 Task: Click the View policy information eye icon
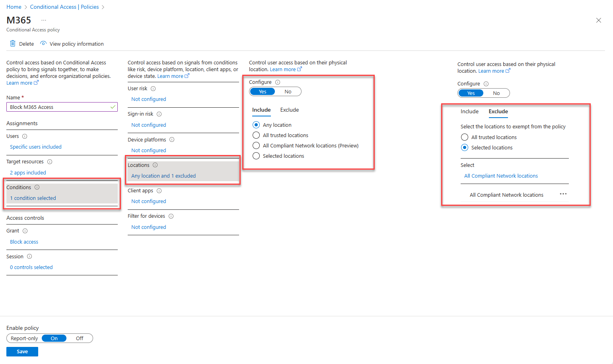pos(43,43)
